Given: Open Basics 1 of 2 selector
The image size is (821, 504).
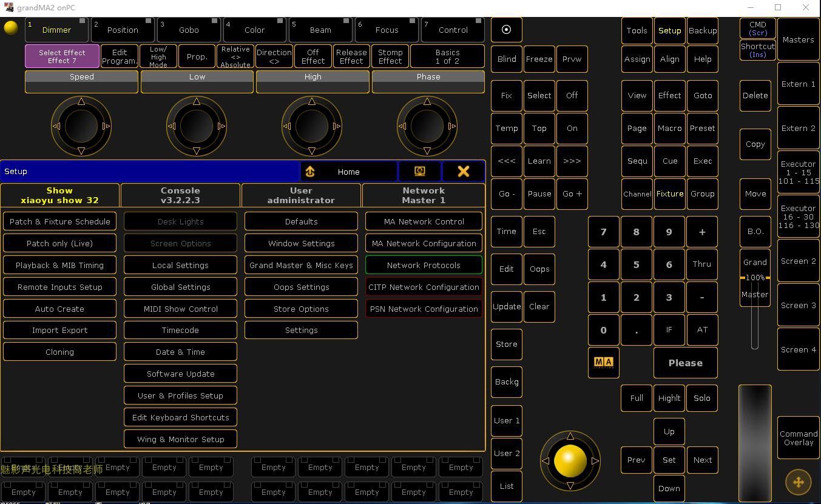Looking at the screenshot, I should click(x=447, y=56).
